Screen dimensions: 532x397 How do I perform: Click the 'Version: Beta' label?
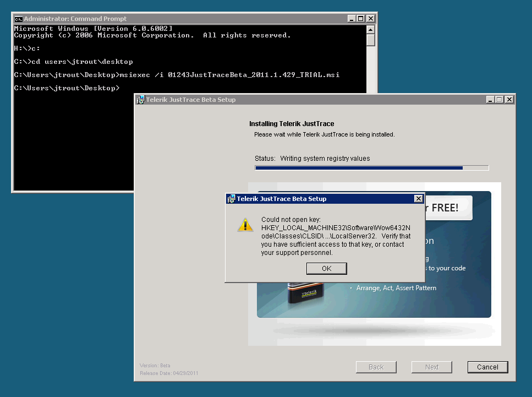click(x=155, y=366)
